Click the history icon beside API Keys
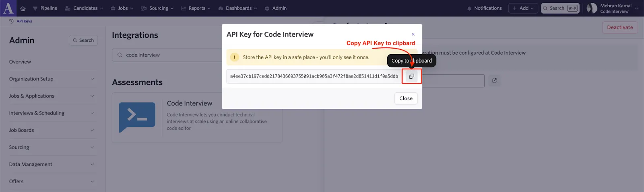 [11, 21]
